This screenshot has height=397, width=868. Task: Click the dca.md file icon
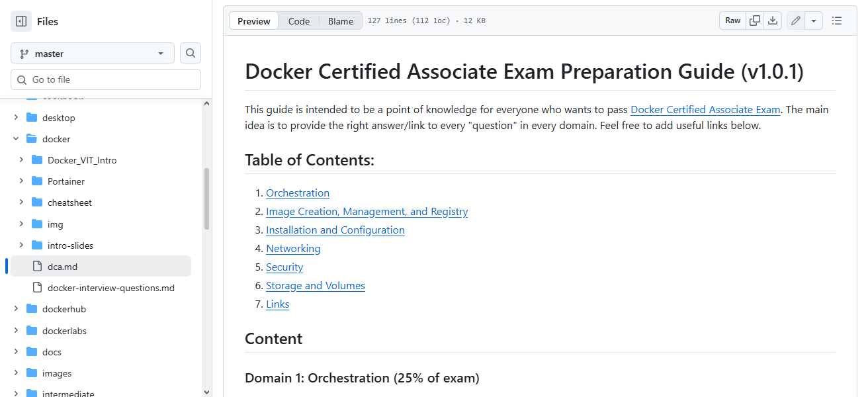37,267
